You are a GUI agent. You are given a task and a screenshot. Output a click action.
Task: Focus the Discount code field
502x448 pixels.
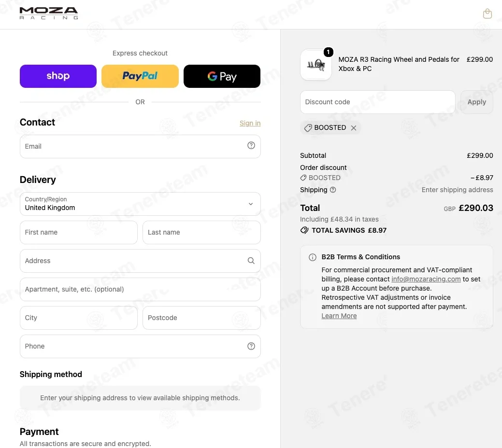[x=378, y=102]
